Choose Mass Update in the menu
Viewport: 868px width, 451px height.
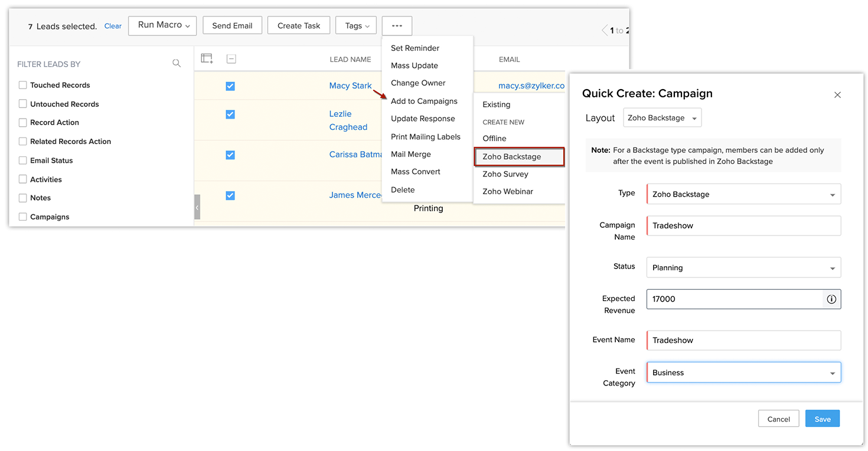[x=414, y=66]
